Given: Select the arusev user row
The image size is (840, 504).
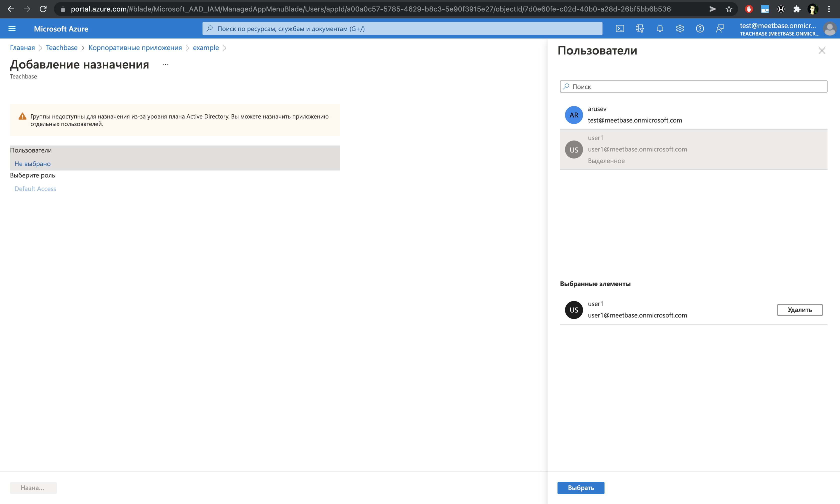Looking at the screenshot, I should point(693,115).
